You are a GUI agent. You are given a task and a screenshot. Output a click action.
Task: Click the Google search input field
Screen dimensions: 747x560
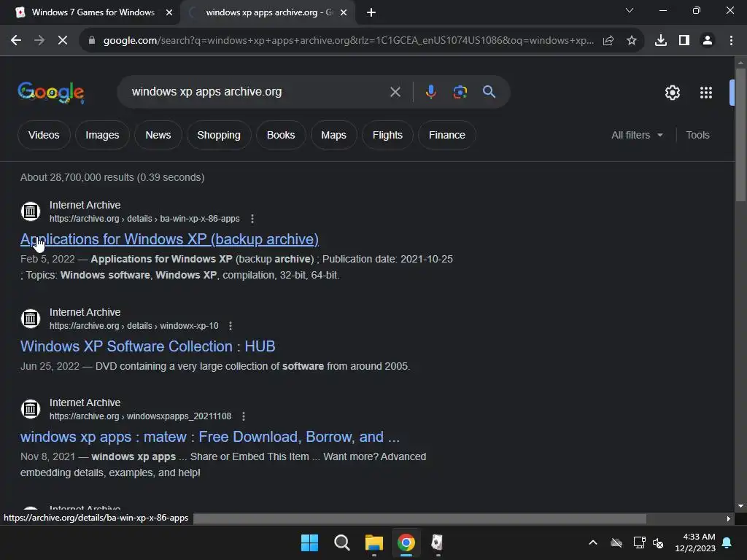258,91
